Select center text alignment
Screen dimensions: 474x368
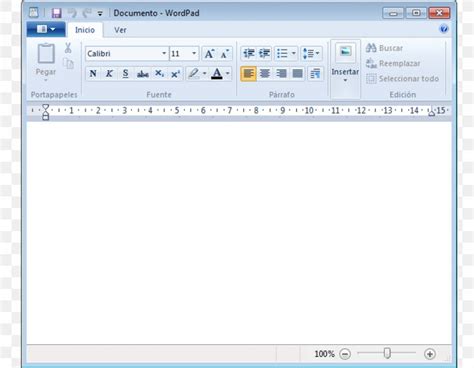265,73
